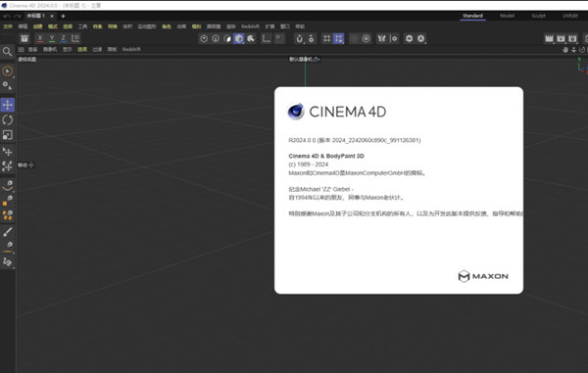Viewport: 588px width, 373px height.
Task: Select the highlighted Model mode icon
Action: [239, 38]
